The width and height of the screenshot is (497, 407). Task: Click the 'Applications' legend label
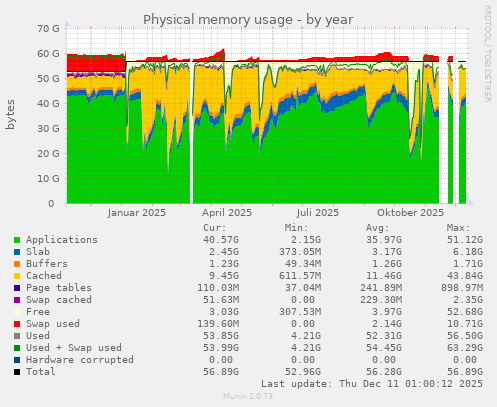point(62,240)
